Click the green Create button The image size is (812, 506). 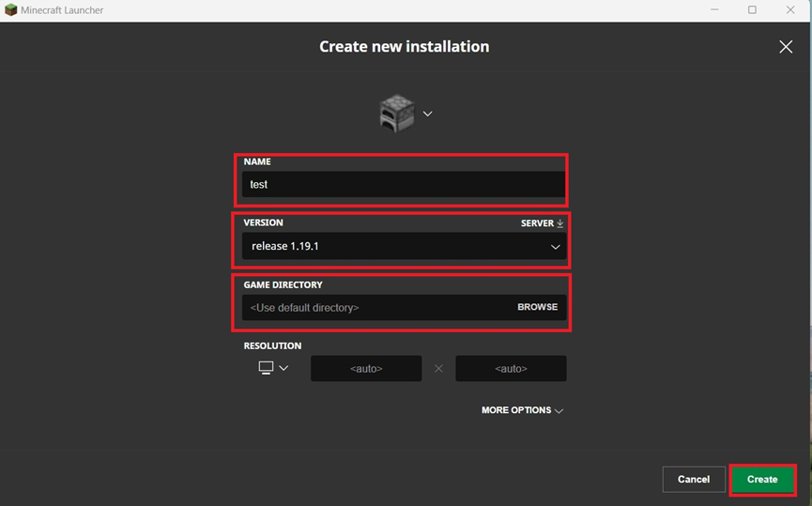762,479
